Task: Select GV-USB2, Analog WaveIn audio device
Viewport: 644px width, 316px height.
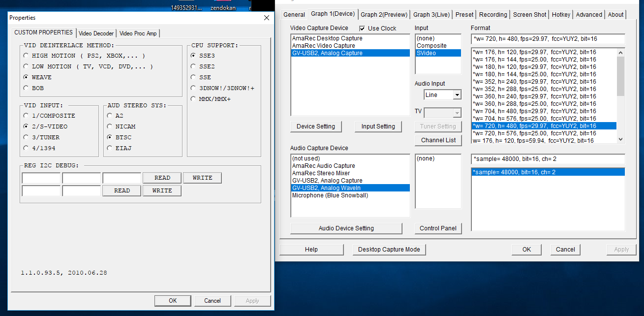Action: [350, 188]
